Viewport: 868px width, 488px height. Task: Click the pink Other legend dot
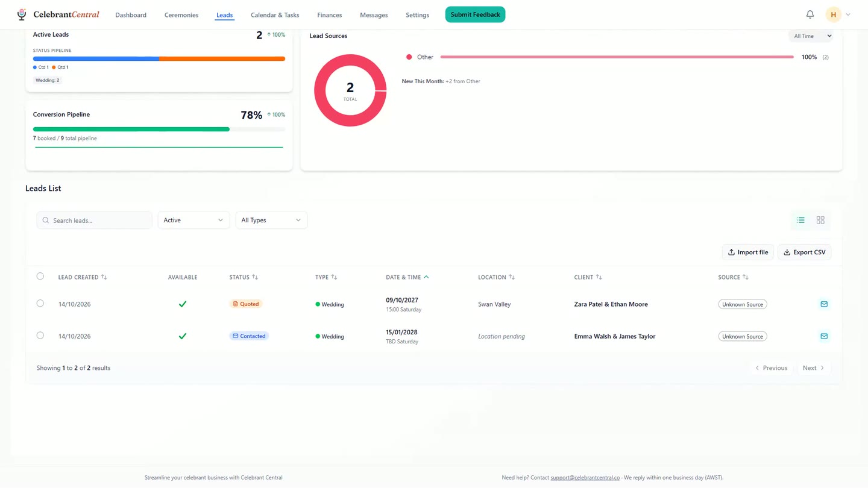coord(409,57)
